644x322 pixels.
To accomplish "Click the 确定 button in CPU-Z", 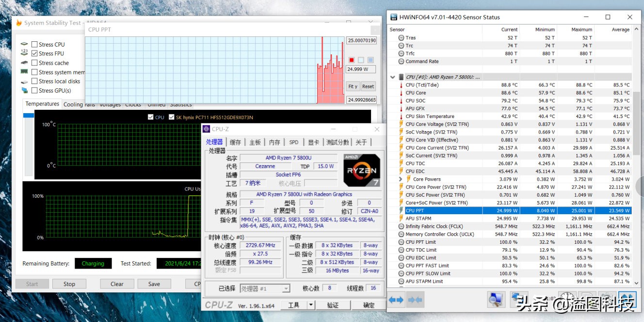I will (369, 305).
